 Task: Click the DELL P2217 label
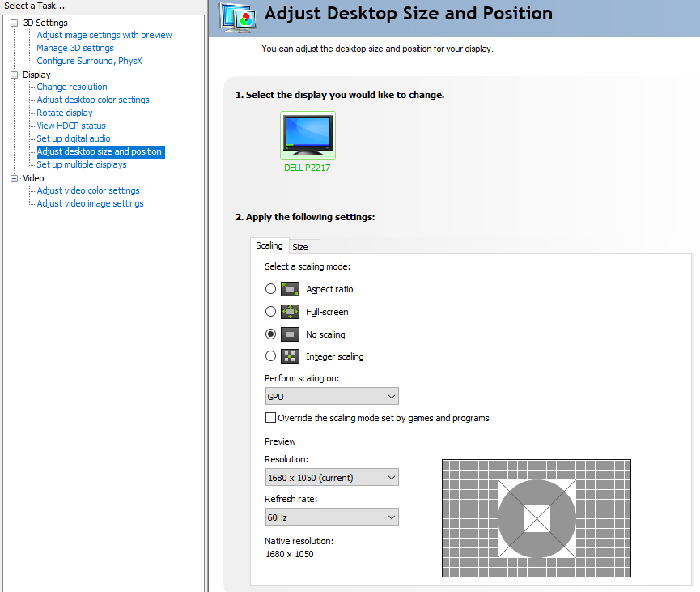pyautogui.click(x=308, y=168)
